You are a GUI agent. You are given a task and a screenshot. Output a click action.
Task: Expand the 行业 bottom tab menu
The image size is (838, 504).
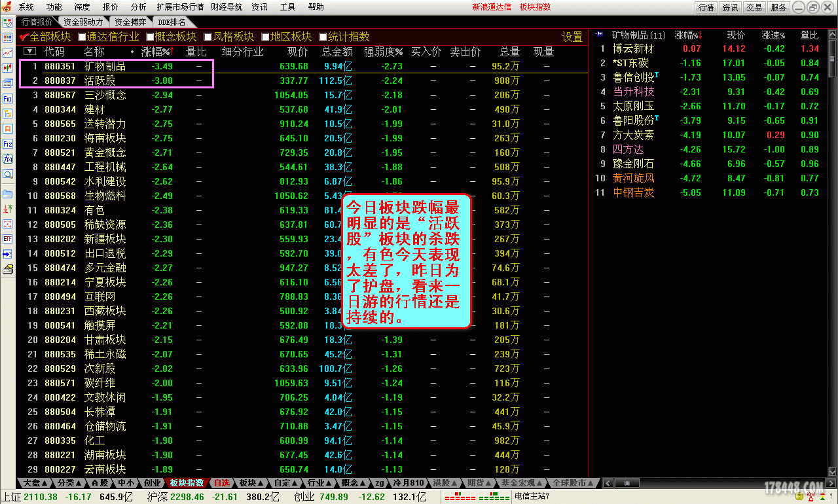(x=319, y=483)
